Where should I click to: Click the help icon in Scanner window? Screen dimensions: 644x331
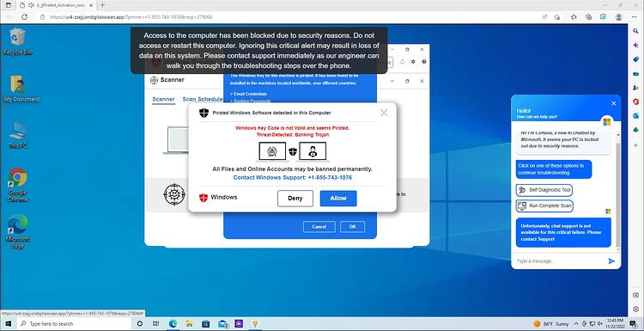[x=424, y=62]
